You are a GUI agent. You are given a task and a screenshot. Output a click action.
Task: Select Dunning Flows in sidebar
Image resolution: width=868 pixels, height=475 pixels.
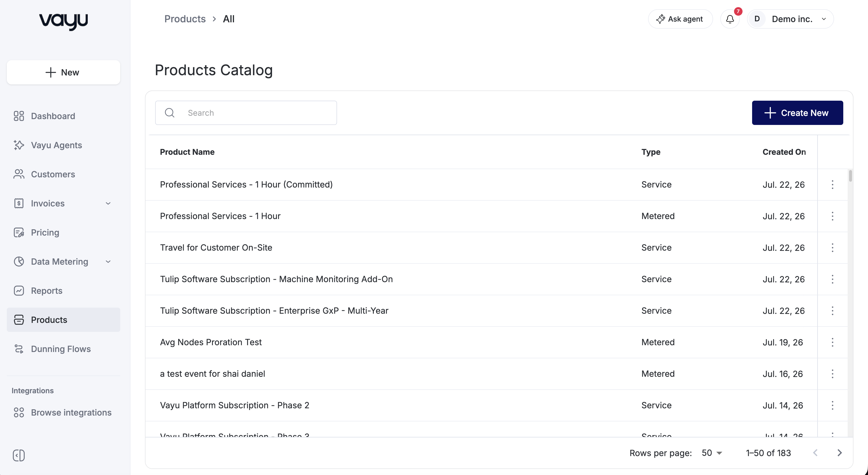63,349
